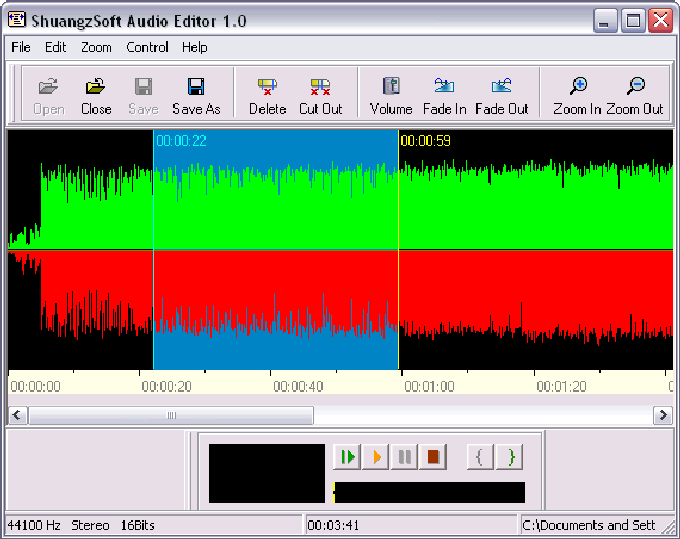This screenshot has height=539, width=680.
Task: Set selection start with left brace button
Action: (x=480, y=457)
